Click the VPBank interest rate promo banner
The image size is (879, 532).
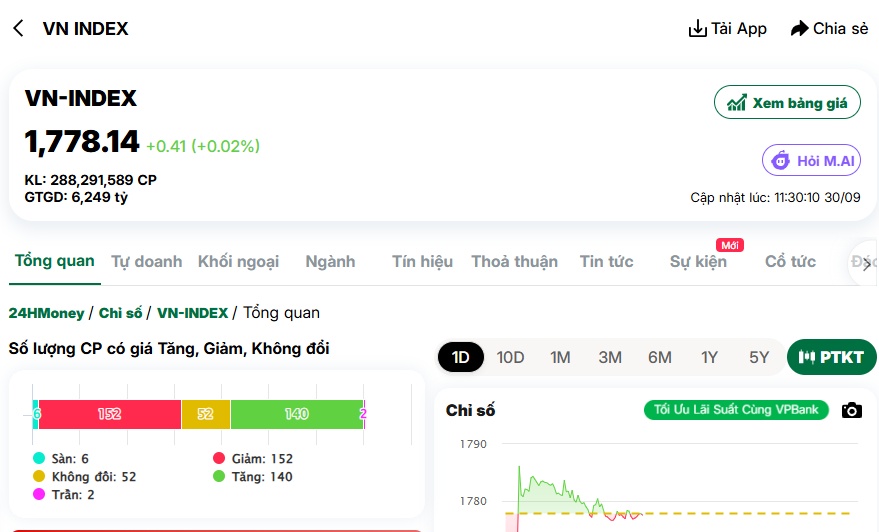point(736,410)
